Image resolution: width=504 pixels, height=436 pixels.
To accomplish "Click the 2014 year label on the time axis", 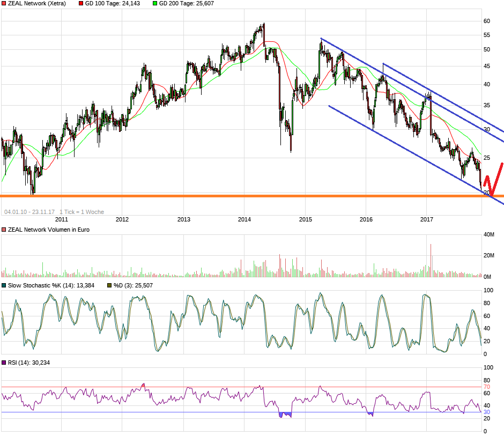I will [x=244, y=219].
